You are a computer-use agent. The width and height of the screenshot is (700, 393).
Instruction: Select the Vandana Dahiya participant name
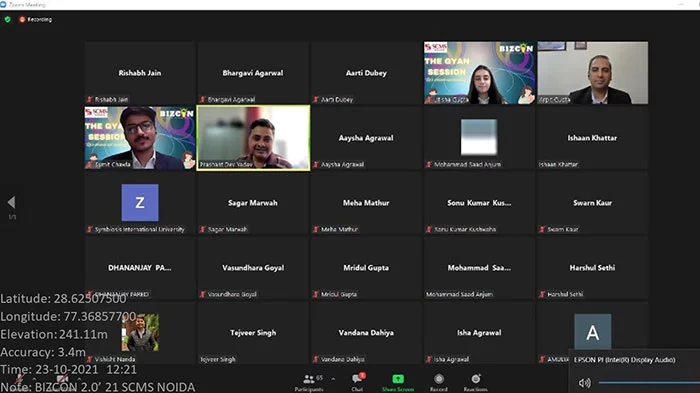point(366,333)
